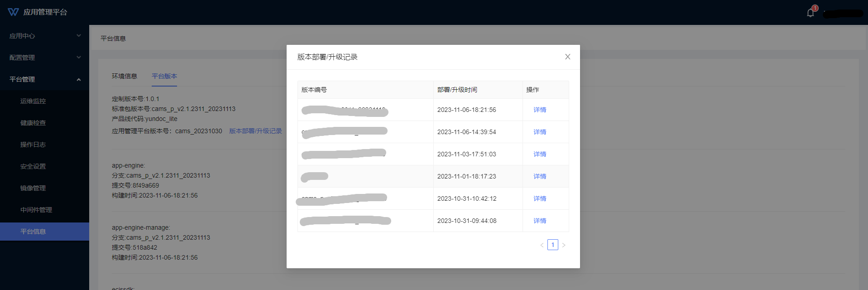Switch to the 环境信息 tab
The image size is (868, 290).
(x=125, y=76)
